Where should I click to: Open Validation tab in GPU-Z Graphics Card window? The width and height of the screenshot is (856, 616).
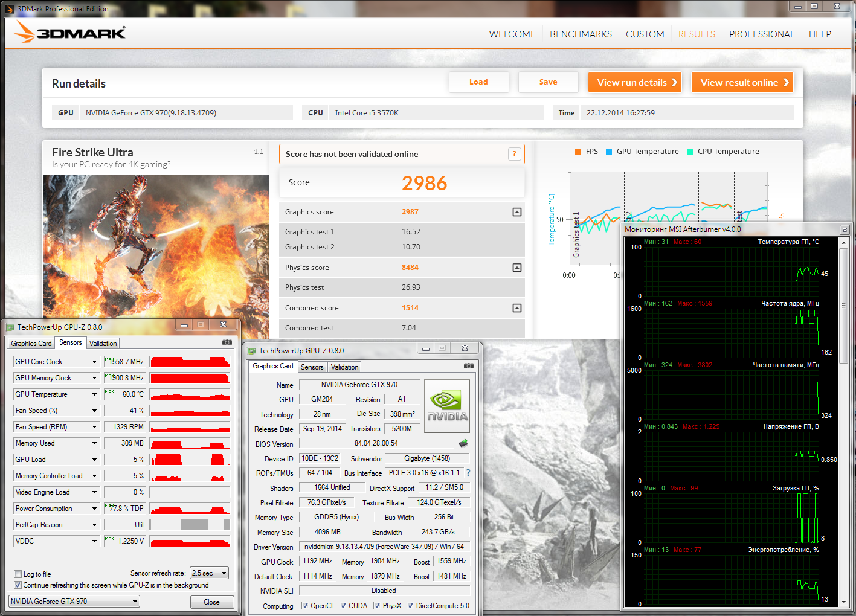345,367
